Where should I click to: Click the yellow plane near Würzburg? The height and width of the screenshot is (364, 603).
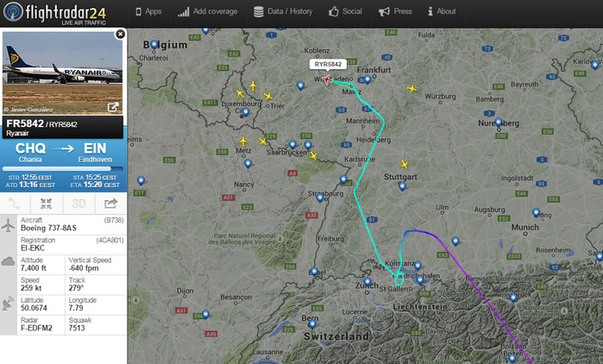tap(411, 88)
